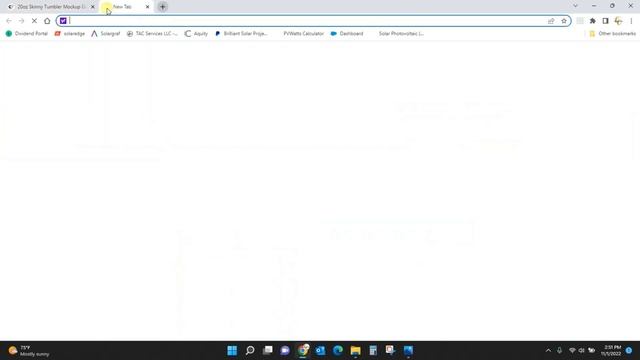Open the solaredge bookmark
Screen dimensions: 640x360
pyautogui.click(x=70, y=33)
